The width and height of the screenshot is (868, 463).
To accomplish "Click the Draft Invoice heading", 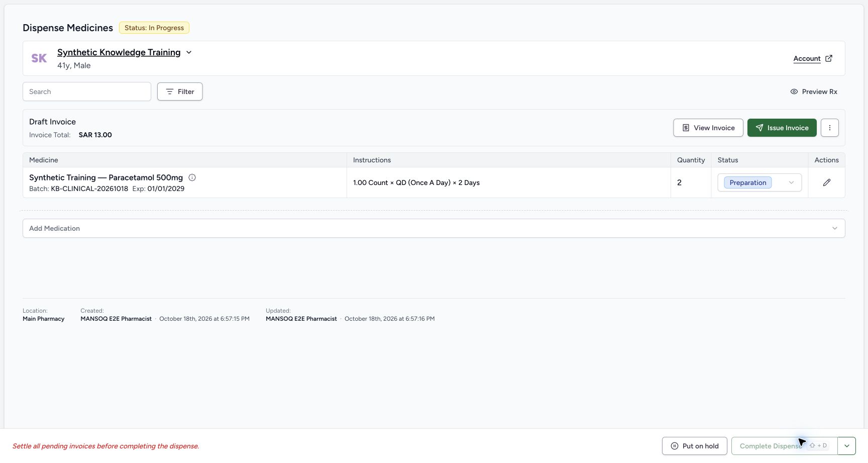I will tap(52, 122).
